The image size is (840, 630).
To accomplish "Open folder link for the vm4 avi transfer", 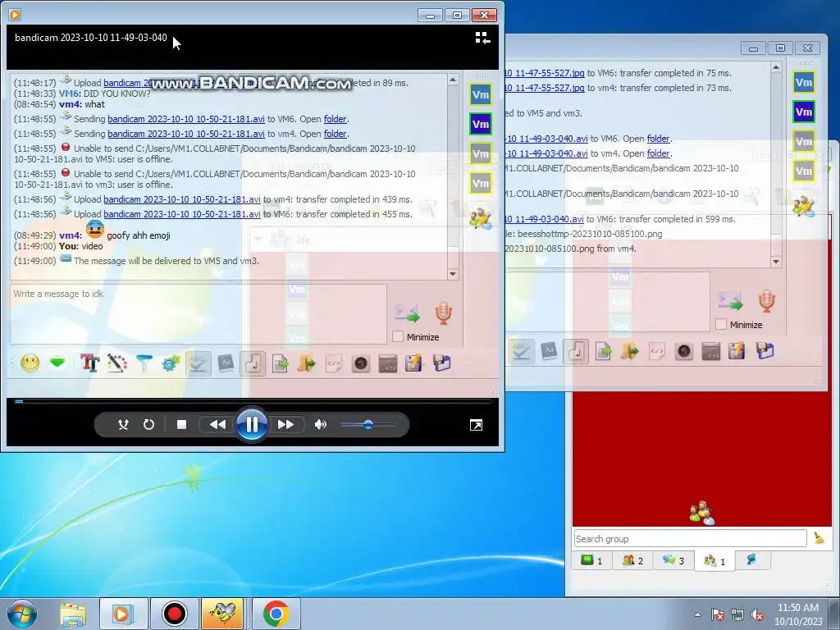I will (x=659, y=153).
